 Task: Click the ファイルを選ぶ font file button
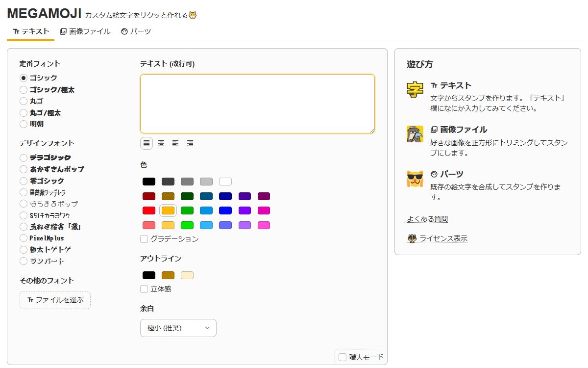coord(55,300)
